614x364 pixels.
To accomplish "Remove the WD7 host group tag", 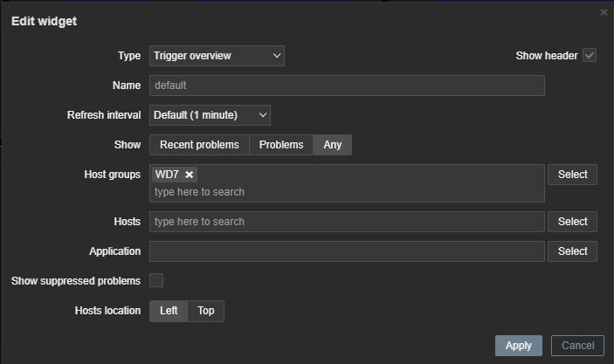I will [x=190, y=175].
